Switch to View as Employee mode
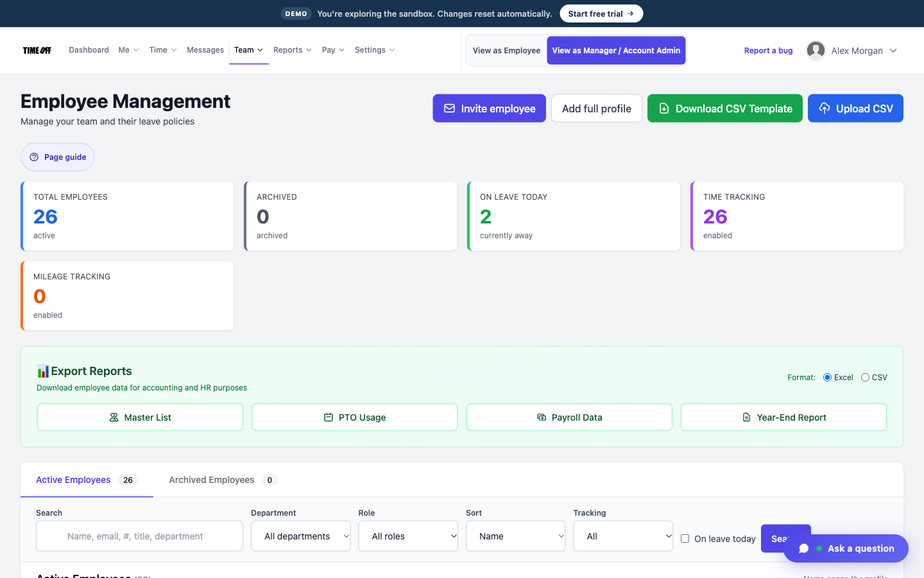Screen dimensions: 924x578 point(506,51)
